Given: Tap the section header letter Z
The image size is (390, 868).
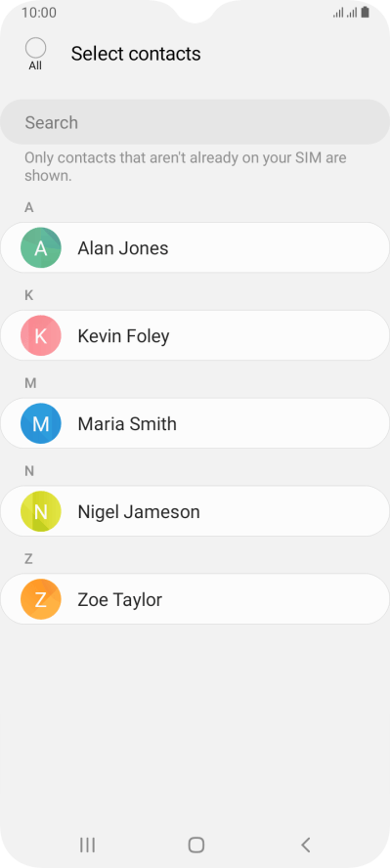Looking at the screenshot, I should (28, 559).
